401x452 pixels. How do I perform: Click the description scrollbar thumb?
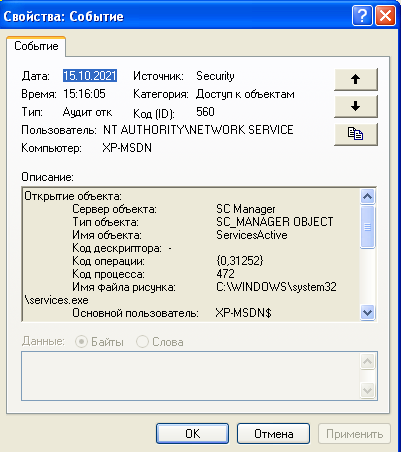367,227
